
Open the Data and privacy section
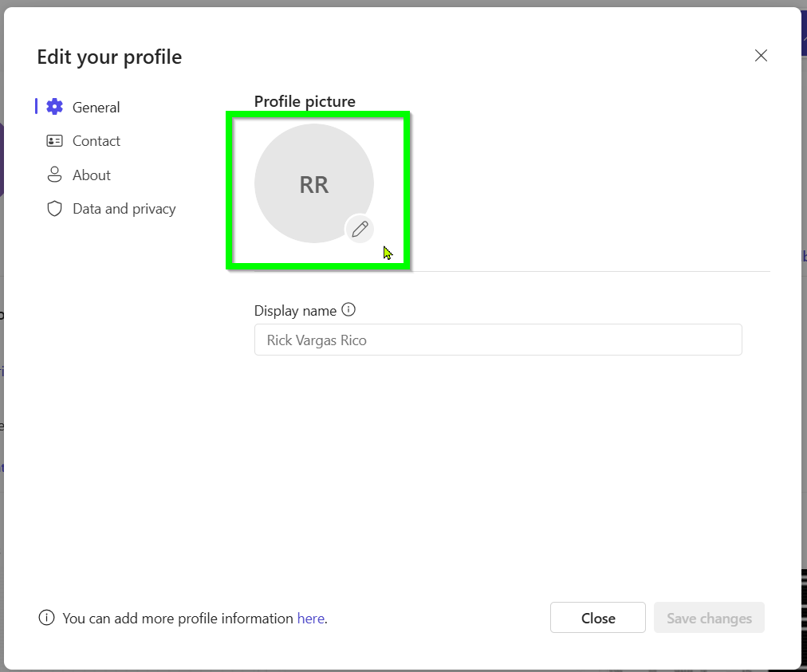tap(122, 208)
